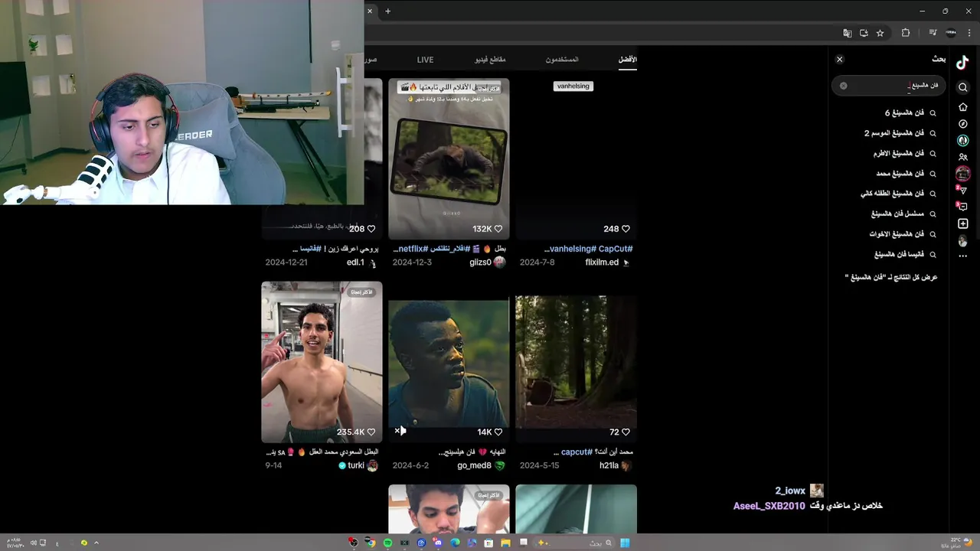Open the Friends people icon in sidebar
Viewport: 980px width, 551px height.
tap(963, 157)
